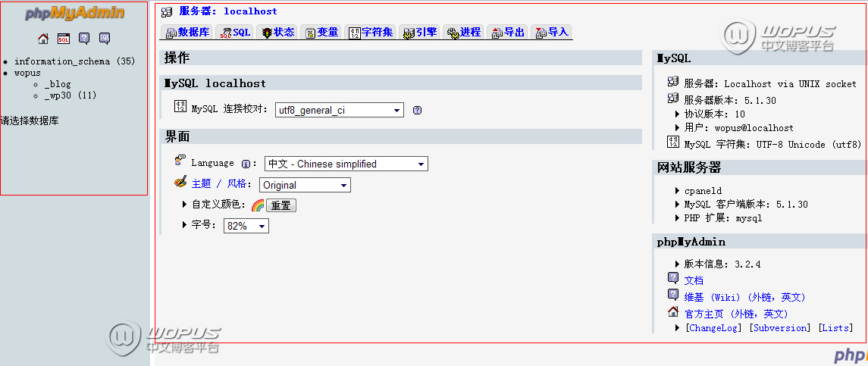Click the PHP 扩展: mysql text
The height and width of the screenshot is (366, 868).
click(x=723, y=218)
